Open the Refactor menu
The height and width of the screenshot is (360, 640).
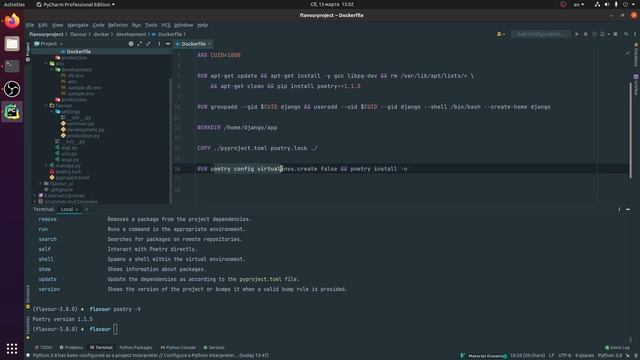(x=118, y=25)
